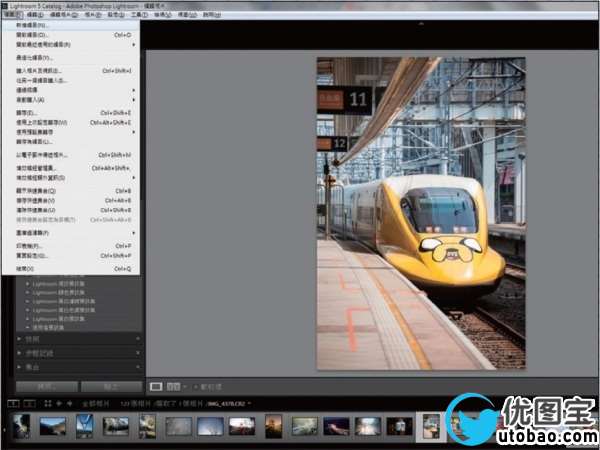The height and width of the screenshot is (450, 600).
Task: Open the Before/After view mode dropdown arrow
Action: [185, 387]
